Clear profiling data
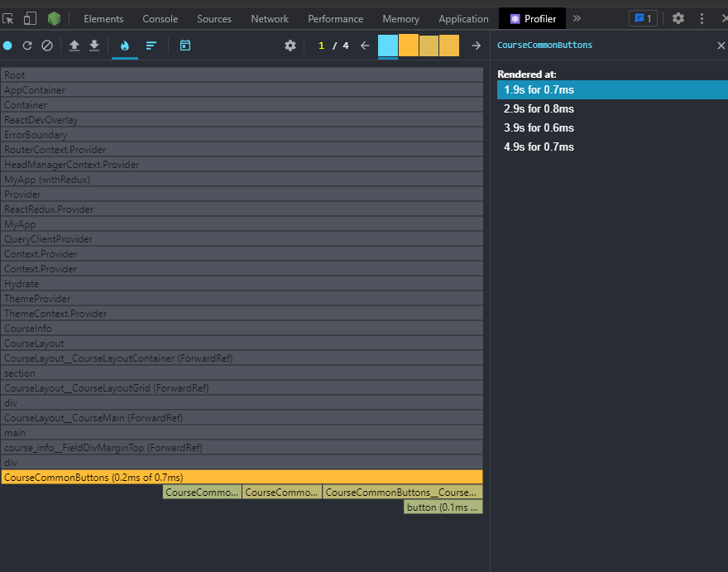The width and height of the screenshot is (728, 572). [47, 46]
